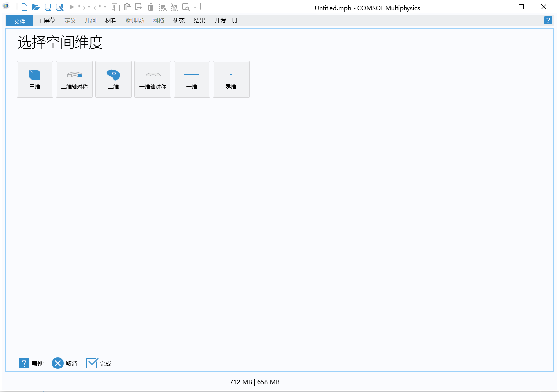Image resolution: width=559 pixels, height=392 pixels.
Task: Select 一维轴对称 (1D axisymmetric) dimension
Action: point(152,79)
